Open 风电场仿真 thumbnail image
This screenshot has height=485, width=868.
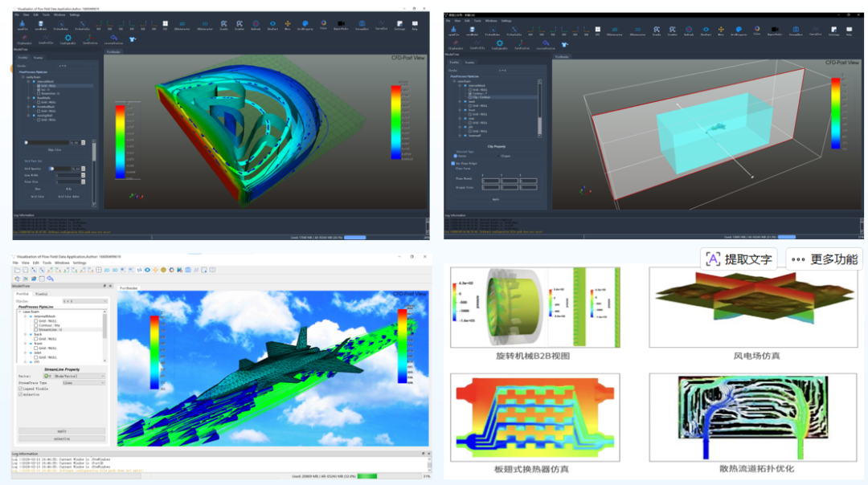(753, 308)
